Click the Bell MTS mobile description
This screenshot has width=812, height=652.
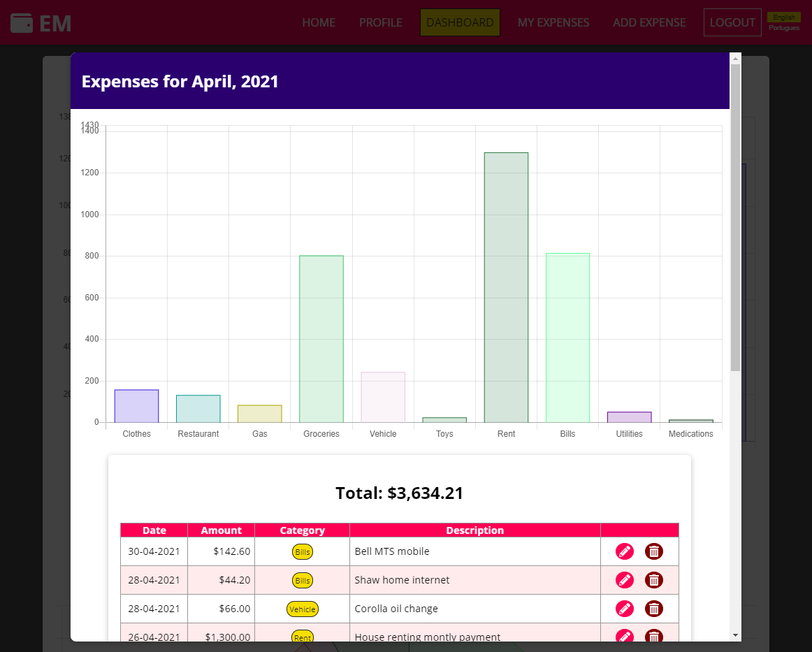coord(392,551)
